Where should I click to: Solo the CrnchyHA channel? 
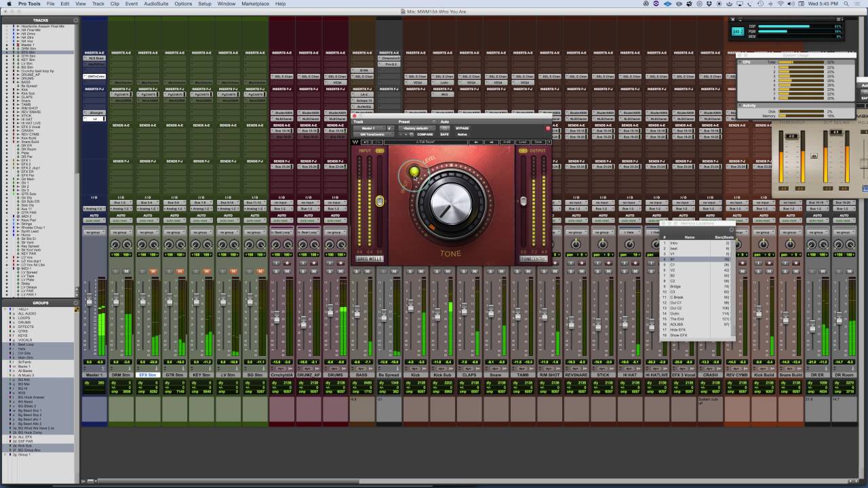pyautogui.click(x=276, y=271)
